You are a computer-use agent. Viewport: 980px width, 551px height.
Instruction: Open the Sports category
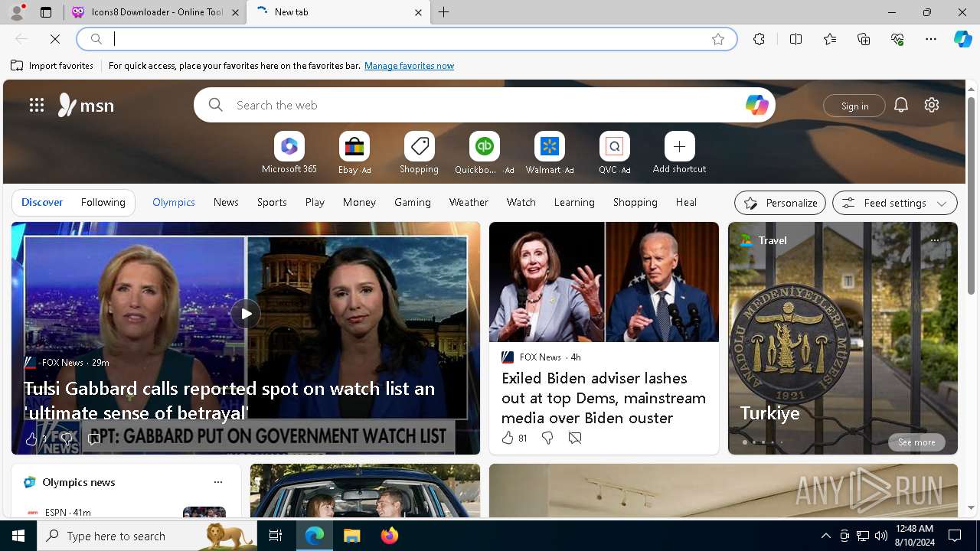(272, 202)
